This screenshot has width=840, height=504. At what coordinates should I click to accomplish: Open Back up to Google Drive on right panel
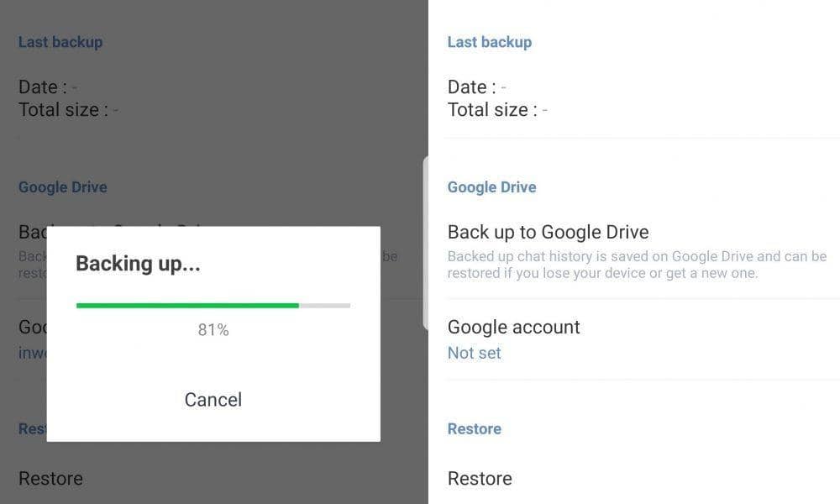click(548, 232)
